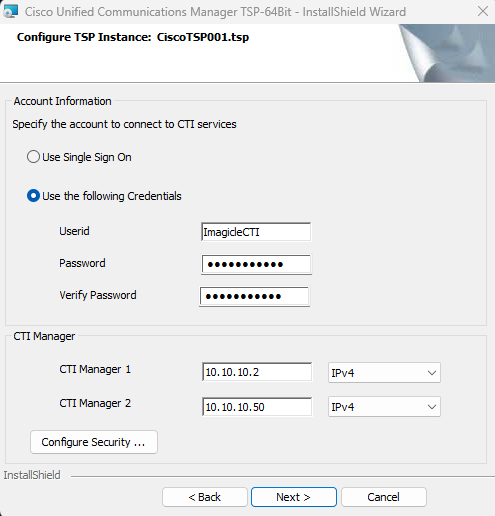Cancel the TSP installation
This screenshot has height=516, width=495.
tap(384, 497)
